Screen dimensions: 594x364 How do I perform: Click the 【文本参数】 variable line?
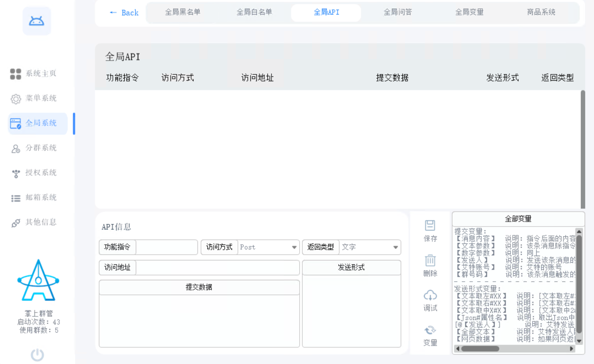tap(515, 245)
